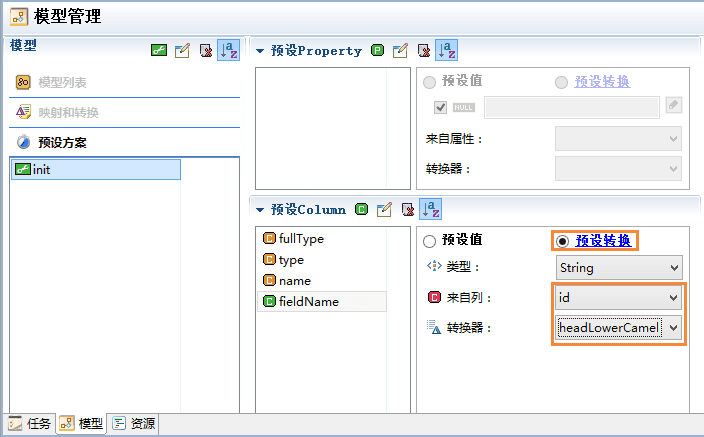Click the type column icon
Viewport: 704px width, 437px height.
269,259
